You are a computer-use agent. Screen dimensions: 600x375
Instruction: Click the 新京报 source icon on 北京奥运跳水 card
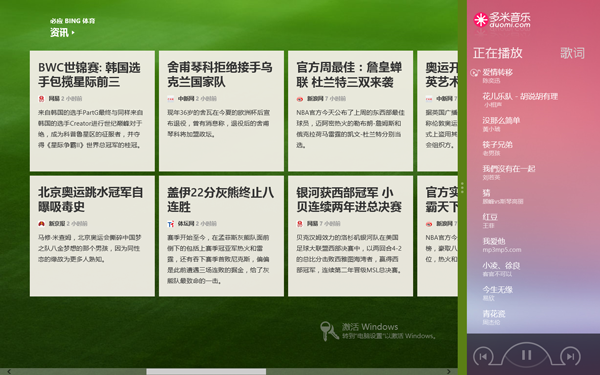tap(41, 224)
